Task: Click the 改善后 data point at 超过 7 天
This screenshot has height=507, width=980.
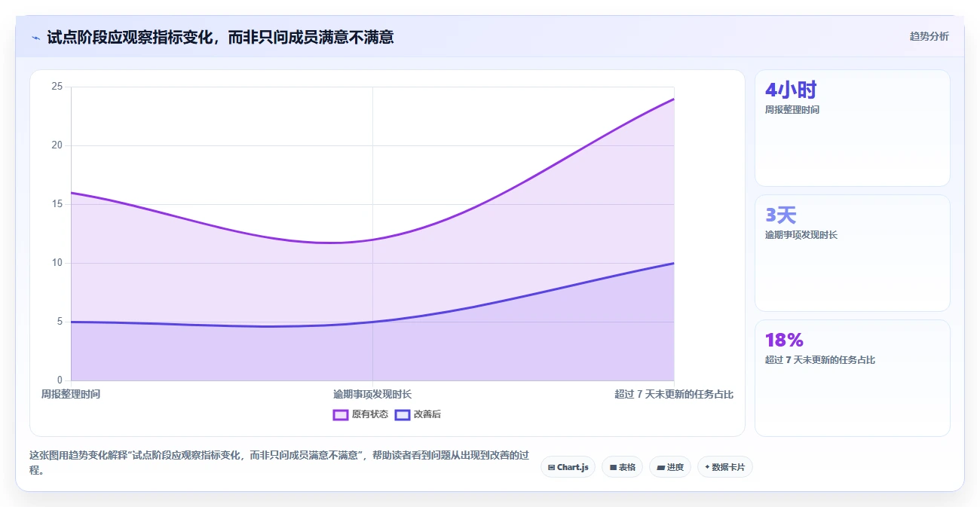Action: click(x=674, y=263)
